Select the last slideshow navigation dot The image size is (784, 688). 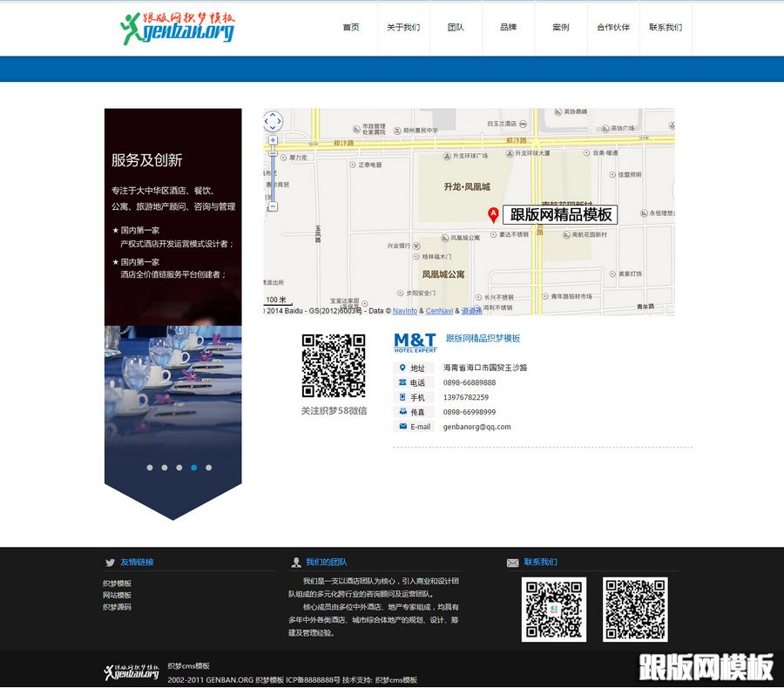208,467
